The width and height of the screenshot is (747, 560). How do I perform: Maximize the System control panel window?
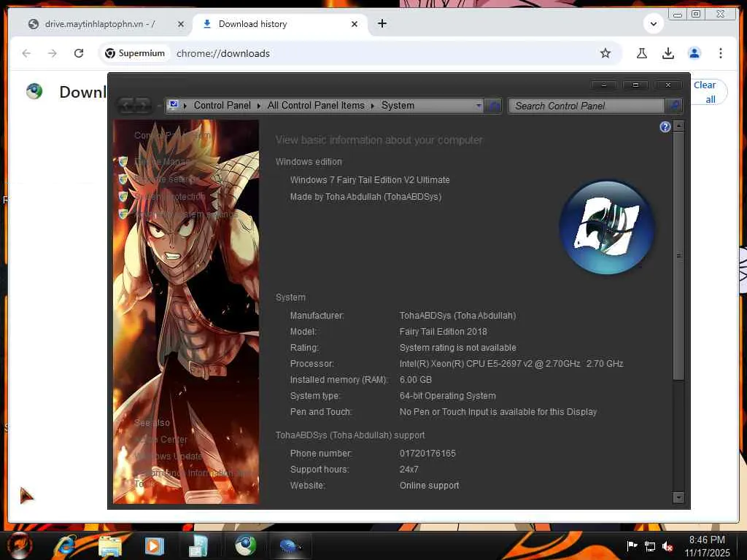tap(635, 85)
